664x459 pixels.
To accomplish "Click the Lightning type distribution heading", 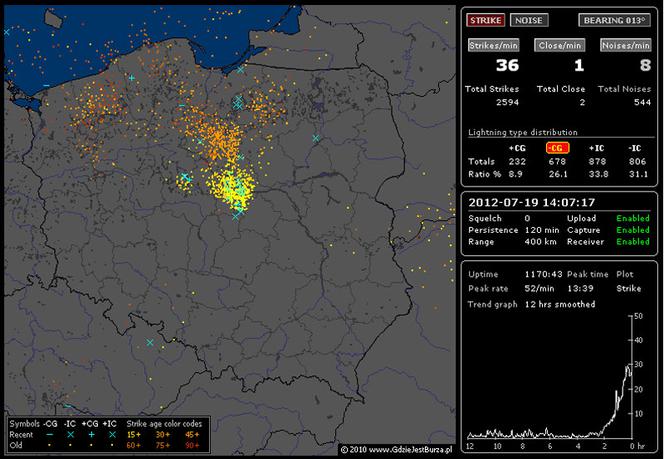I will 523,132.
